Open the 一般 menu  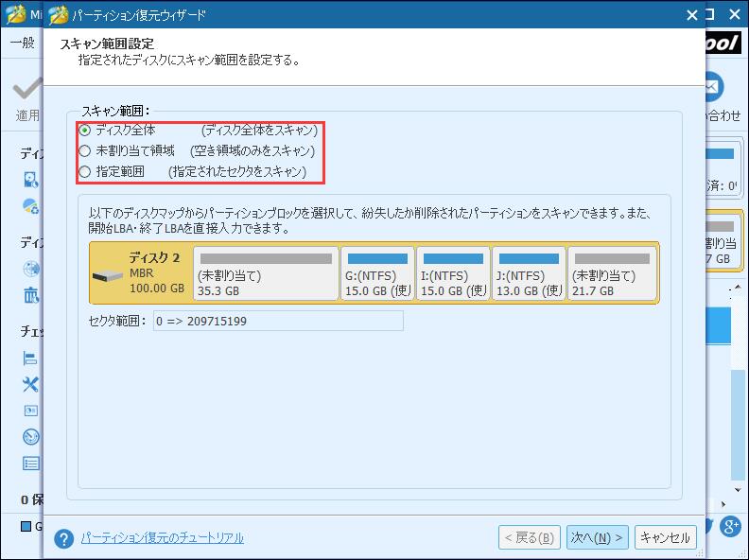pyautogui.click(x=21, y=43)
